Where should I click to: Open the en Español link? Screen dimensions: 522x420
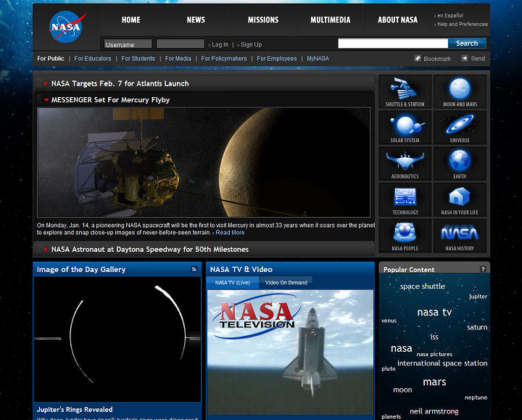click(450, 15)
